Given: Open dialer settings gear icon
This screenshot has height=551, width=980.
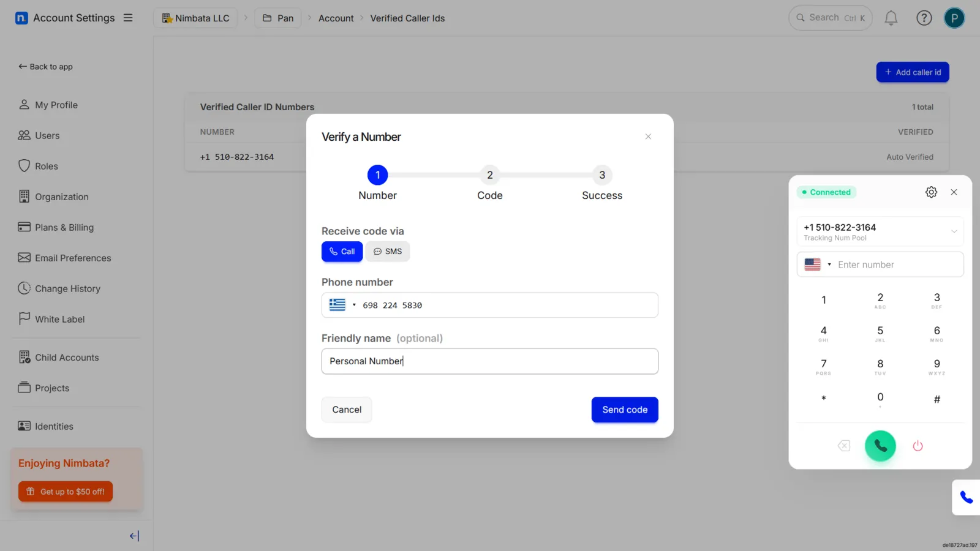Looking at the screenshot, I should 931,192.
